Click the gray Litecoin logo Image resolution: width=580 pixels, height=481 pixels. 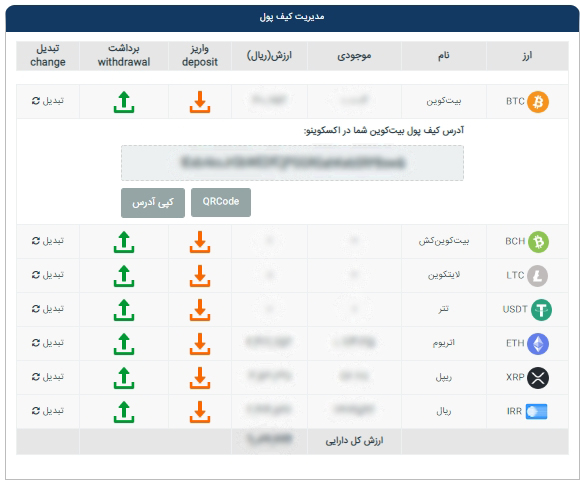point(537,276)
